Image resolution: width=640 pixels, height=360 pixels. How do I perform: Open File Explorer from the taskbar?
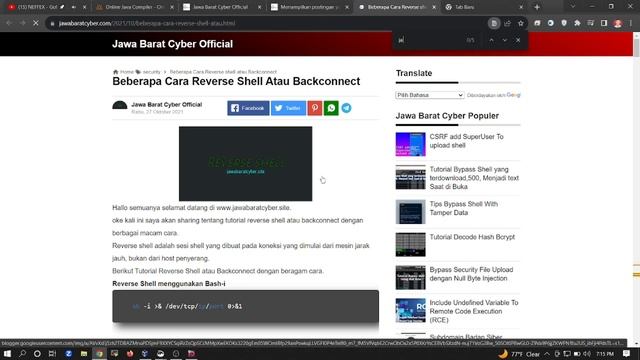click(x=84, y=353)
